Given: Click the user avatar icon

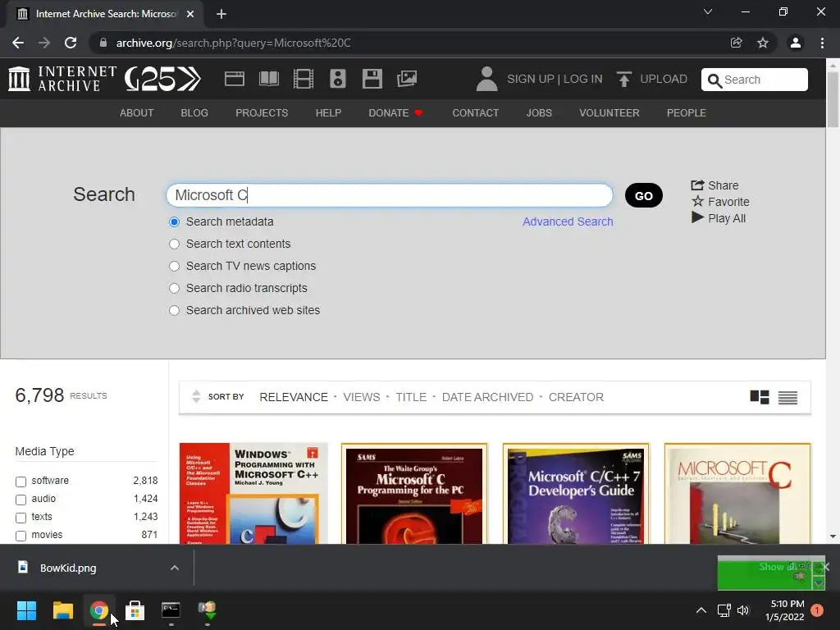Looking at the screenshot, I should [x=486, y=79].
